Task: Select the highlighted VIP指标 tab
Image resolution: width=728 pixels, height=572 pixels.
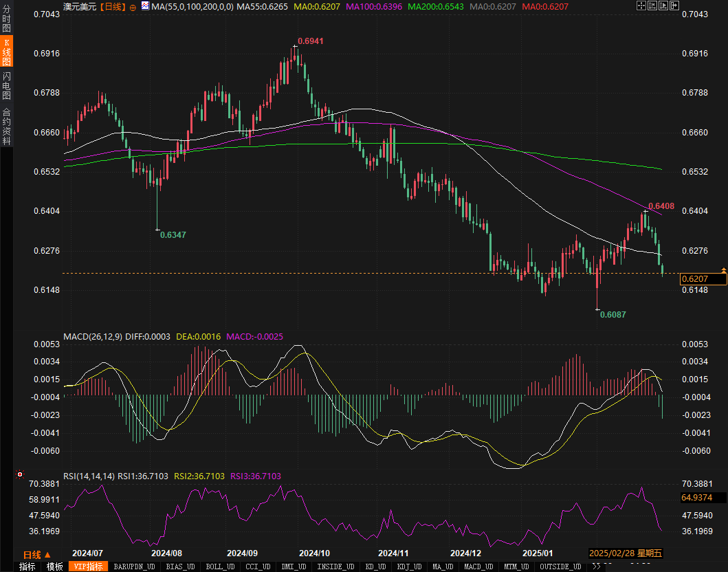Action: (x=89, y=566)
